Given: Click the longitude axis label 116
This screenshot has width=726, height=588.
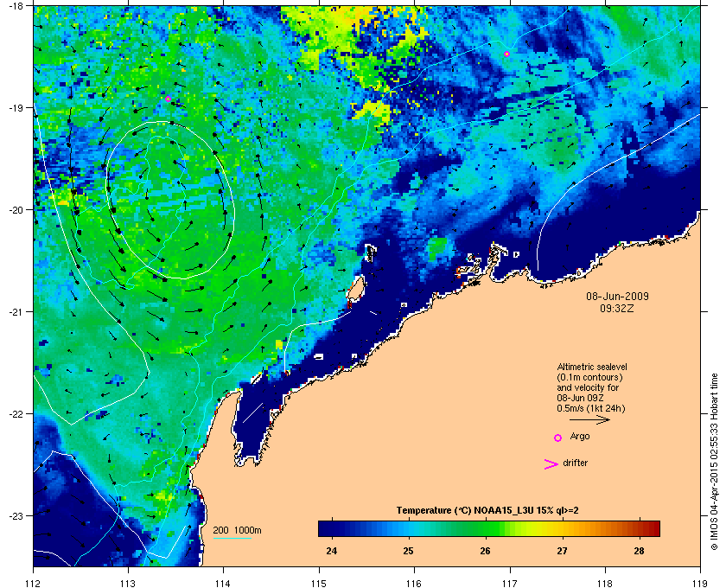Looking at the screenshot, I should (414, 584).
